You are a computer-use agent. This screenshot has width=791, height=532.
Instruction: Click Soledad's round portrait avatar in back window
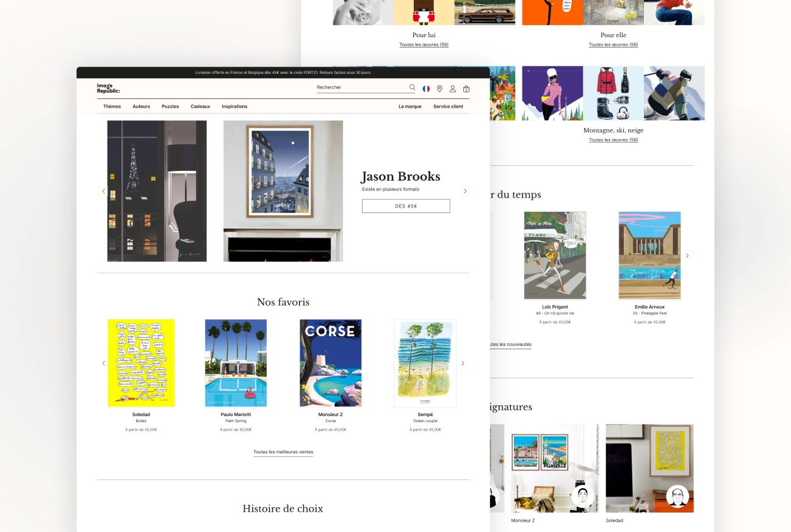(677, 496)
